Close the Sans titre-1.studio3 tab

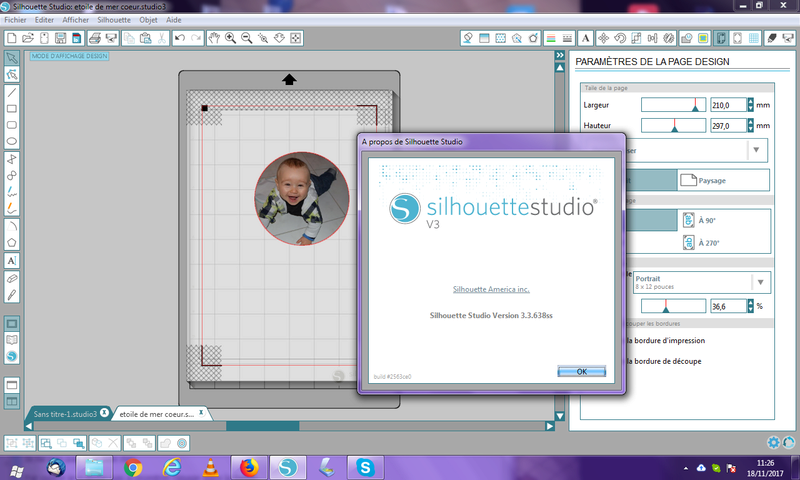click(104, 413)
